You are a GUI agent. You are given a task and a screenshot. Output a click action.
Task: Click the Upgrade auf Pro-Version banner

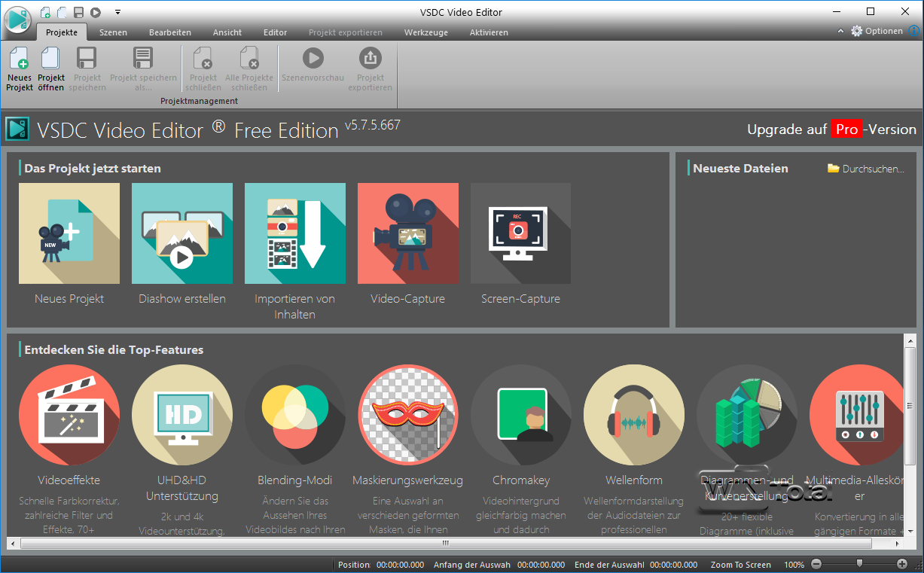click(x=831, y=130)
